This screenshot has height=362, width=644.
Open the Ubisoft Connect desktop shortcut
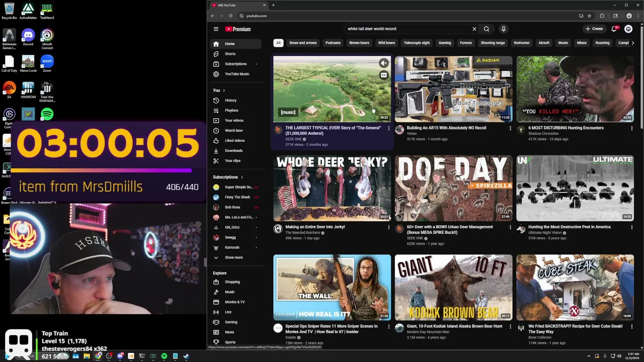47,39
